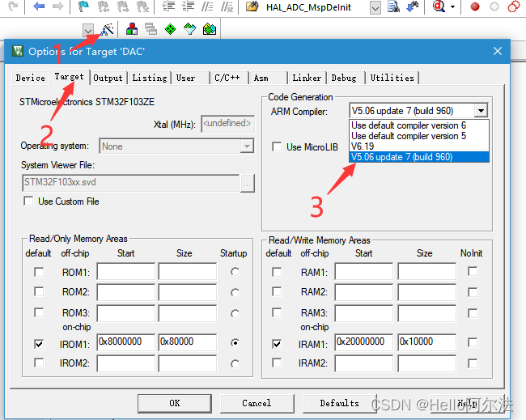Image resolution: width=526 pixels, height=420 pixels.
Task: Open the C/C++ tab
Action: (227, 78)
